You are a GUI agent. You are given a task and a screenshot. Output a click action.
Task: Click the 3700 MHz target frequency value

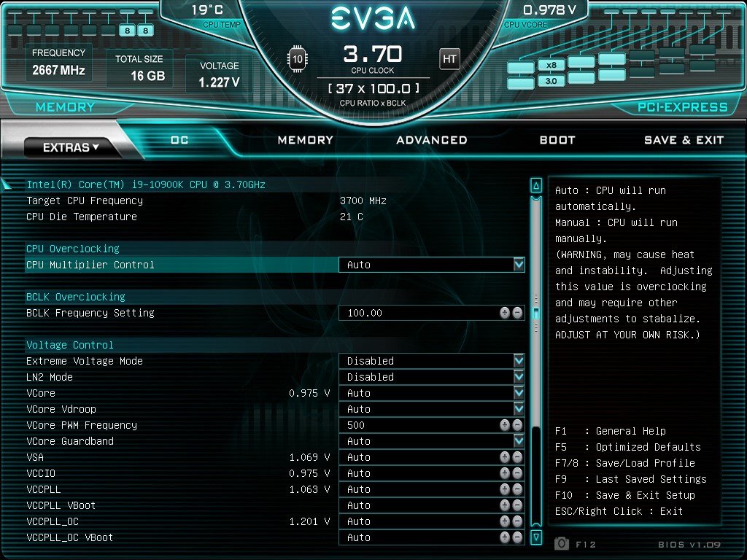point(363,201)
